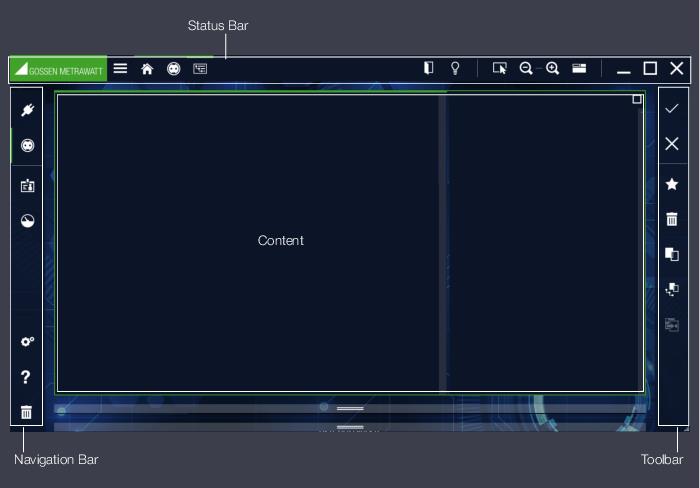Open the hamburger menu in the status bar
Image resolution: width=700 pixels, height=488 pixels.
tap(120, 68)
